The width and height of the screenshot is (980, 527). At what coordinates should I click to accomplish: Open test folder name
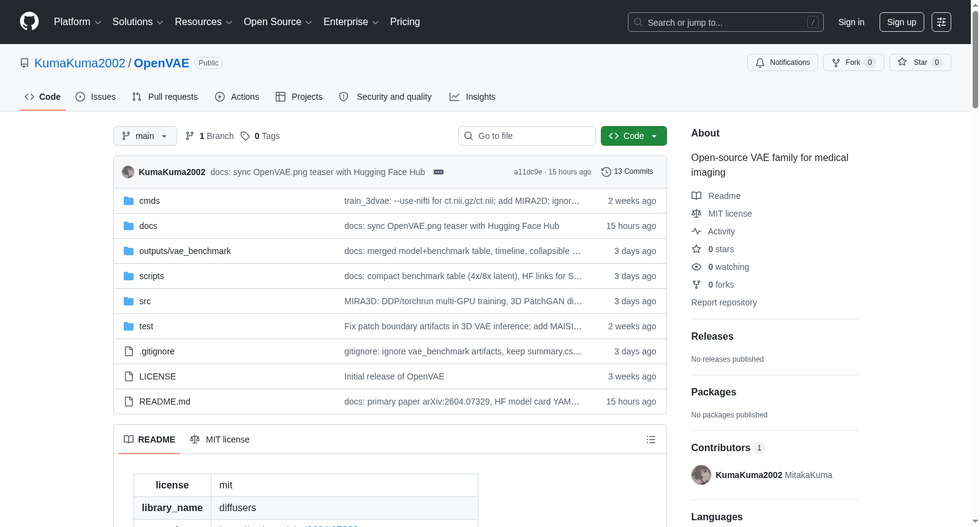tap(146, 326)
